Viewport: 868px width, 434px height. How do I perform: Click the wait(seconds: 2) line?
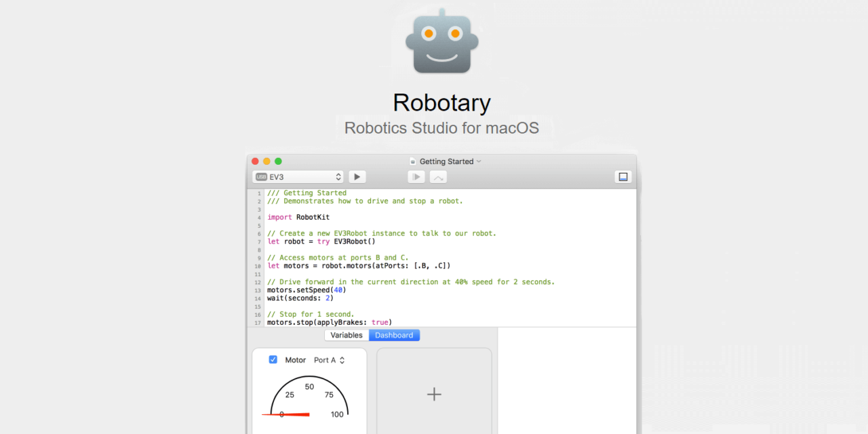coord(300,298)
